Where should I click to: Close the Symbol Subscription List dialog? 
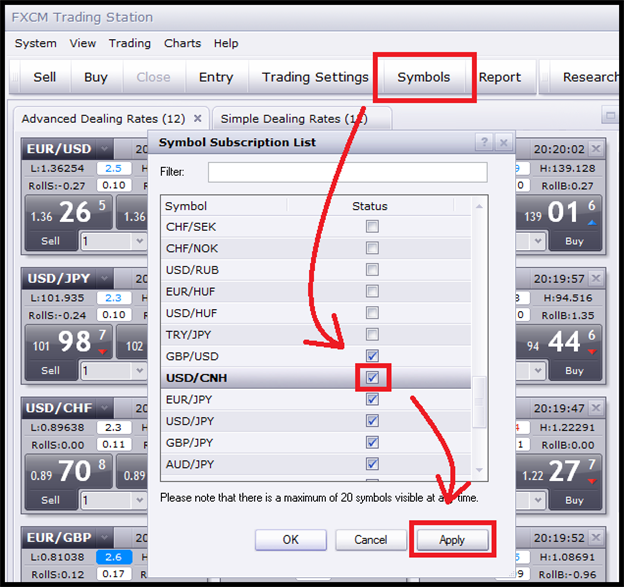coord(503,142)
